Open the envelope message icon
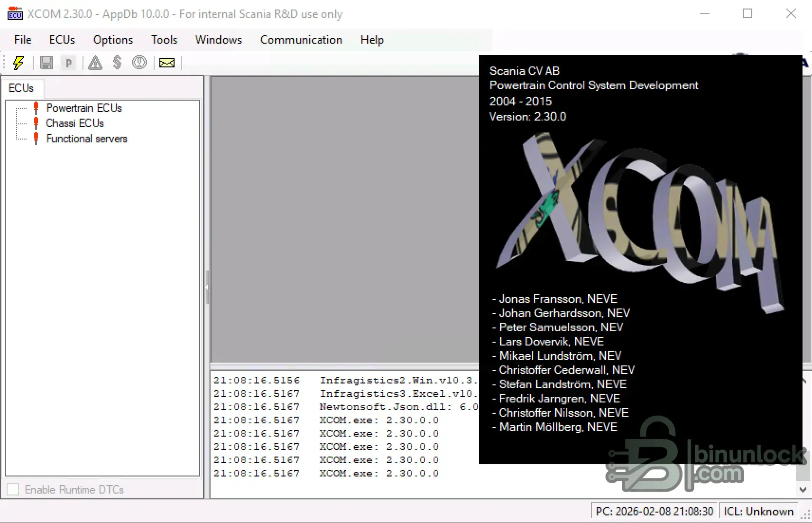 click(166, 63)
